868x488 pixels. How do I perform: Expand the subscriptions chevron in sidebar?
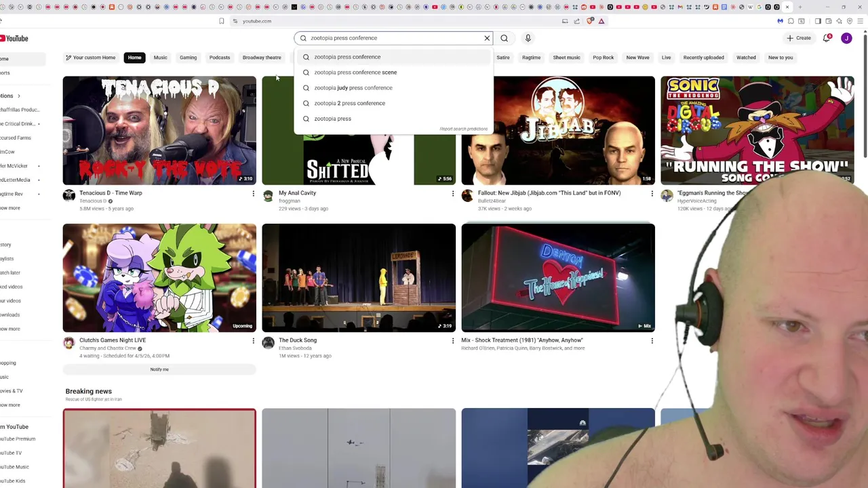[19, 96]
